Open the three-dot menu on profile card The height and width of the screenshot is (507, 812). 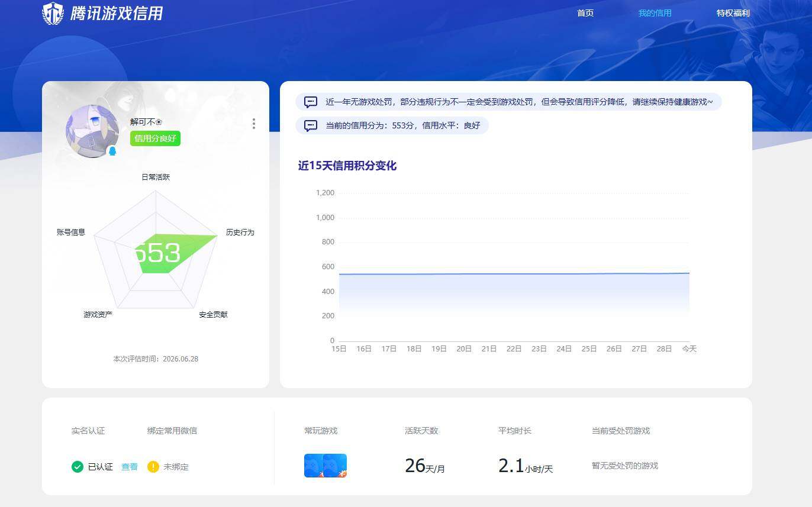pos(254,124)
